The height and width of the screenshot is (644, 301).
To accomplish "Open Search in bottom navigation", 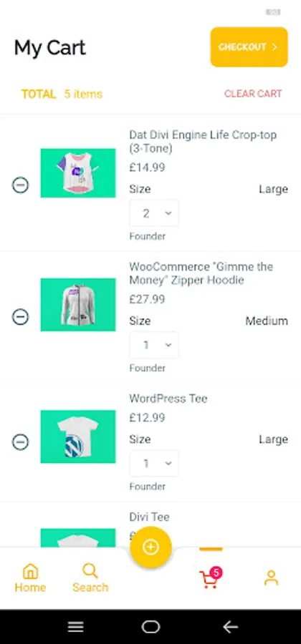I will click(90, 578).
